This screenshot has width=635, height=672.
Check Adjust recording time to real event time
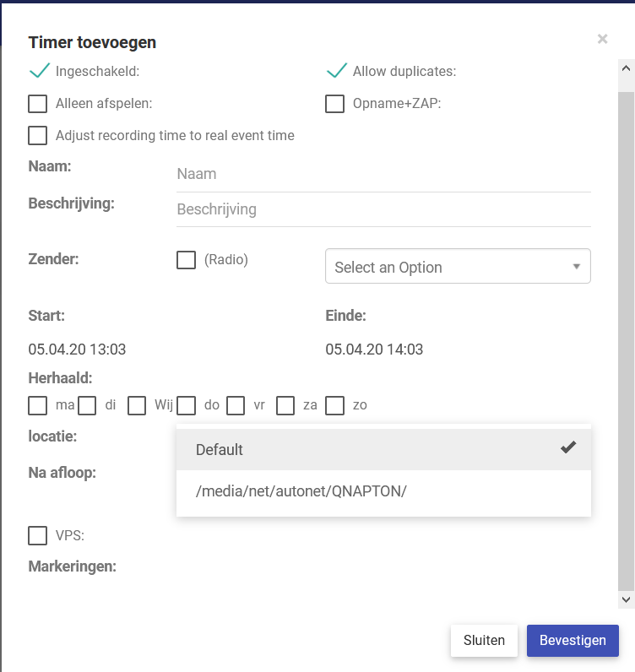pos(38,136)
